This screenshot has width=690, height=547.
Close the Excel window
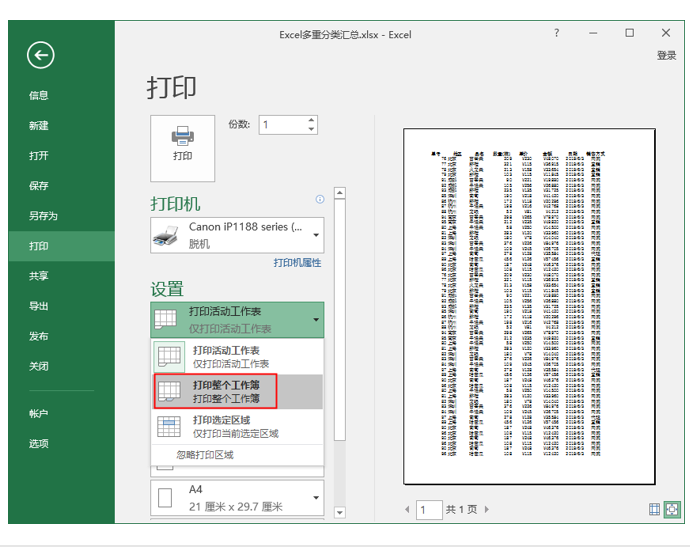666,33
